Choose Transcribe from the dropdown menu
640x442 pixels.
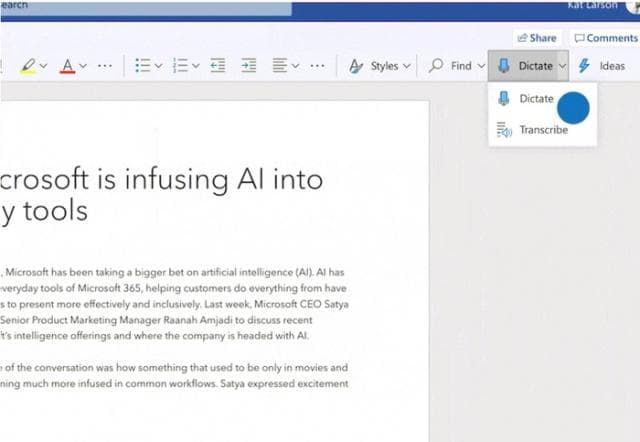[542, 130]
